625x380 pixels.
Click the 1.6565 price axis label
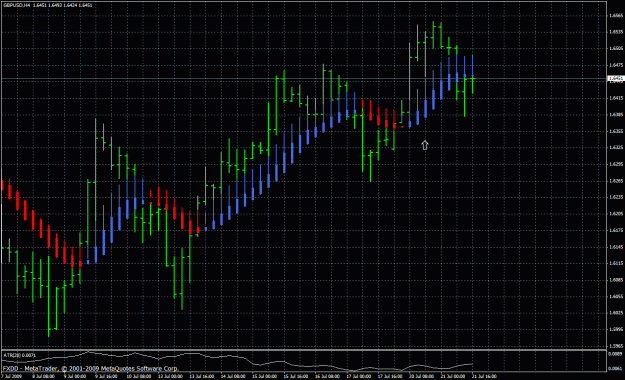(616, 16)
